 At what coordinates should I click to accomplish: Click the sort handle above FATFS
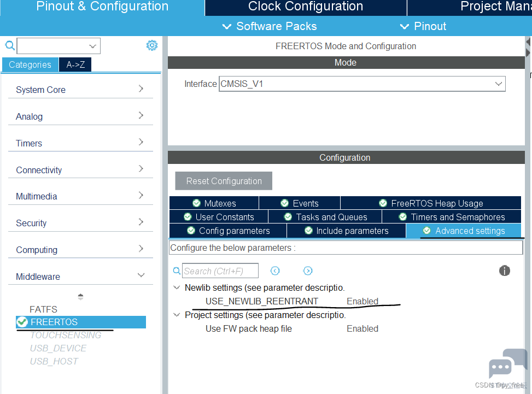[x=80, y=297]
